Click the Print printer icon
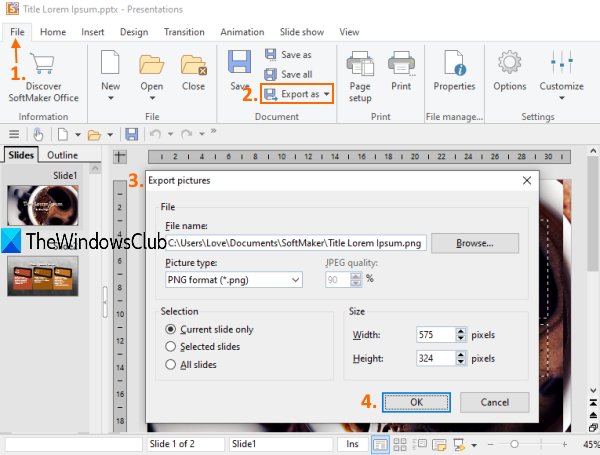600x455 pixels. pyautogui.click(x=401, y=64)
